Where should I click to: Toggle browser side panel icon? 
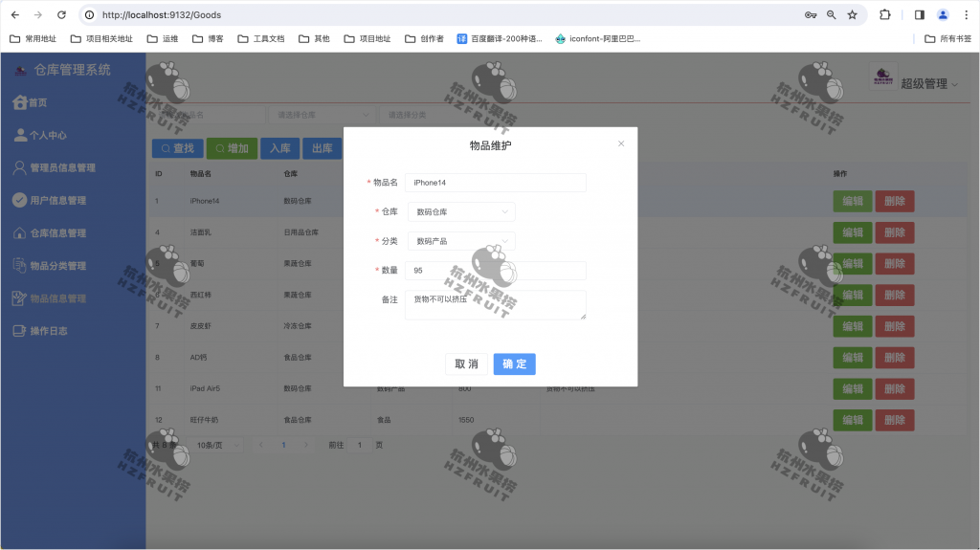click(x=920, y=14)
